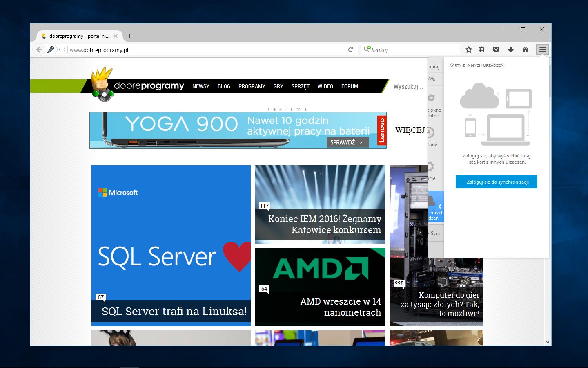
Task: Click the page's vertical scrollbar thumb
Action: (x=550, y=81)
